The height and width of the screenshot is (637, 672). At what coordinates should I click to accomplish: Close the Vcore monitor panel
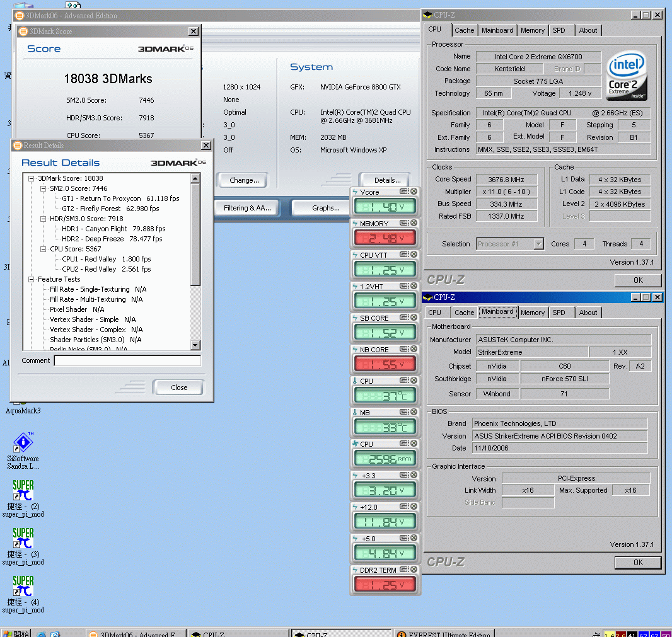click(414, 192)
